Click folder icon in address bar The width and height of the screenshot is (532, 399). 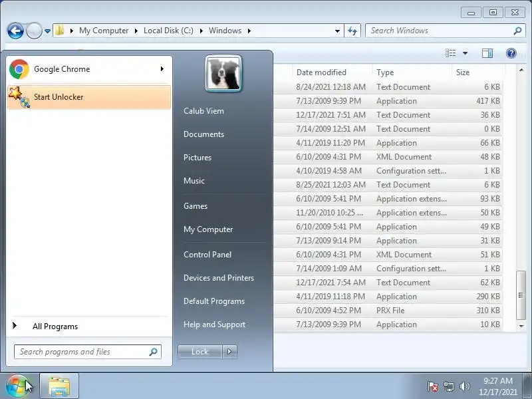(x=60, y=31)
